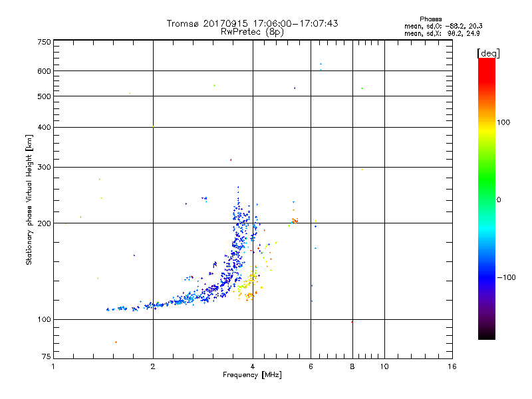The height and width of the screenshot is (399, 532).
Task: Click the "Phases" heading text
Action: pos(430,19)
